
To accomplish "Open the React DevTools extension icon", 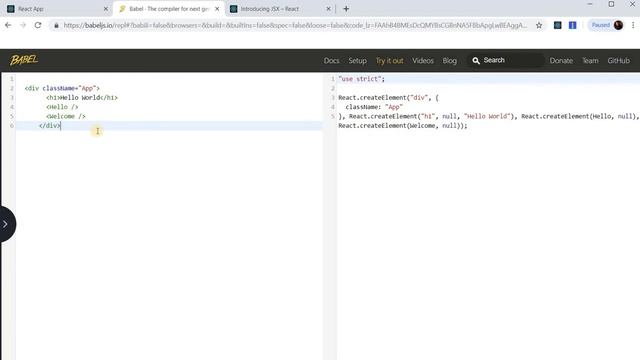I will click(558, 25).
